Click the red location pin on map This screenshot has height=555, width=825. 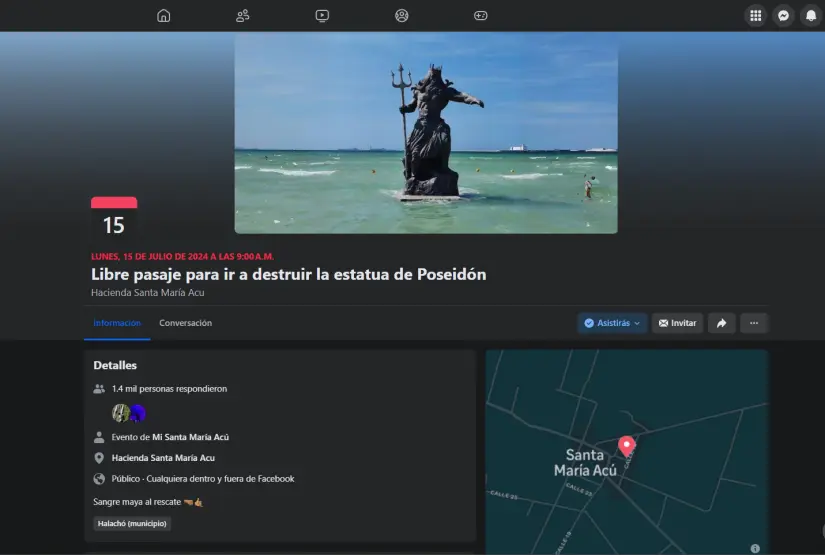click(x=627, y=446)
